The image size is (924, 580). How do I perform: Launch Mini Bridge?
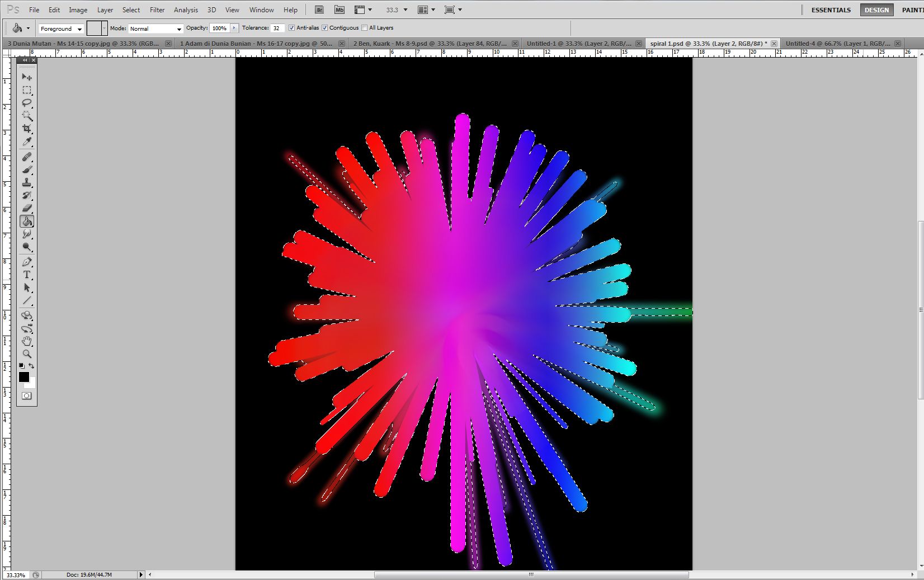coord(340,10)
